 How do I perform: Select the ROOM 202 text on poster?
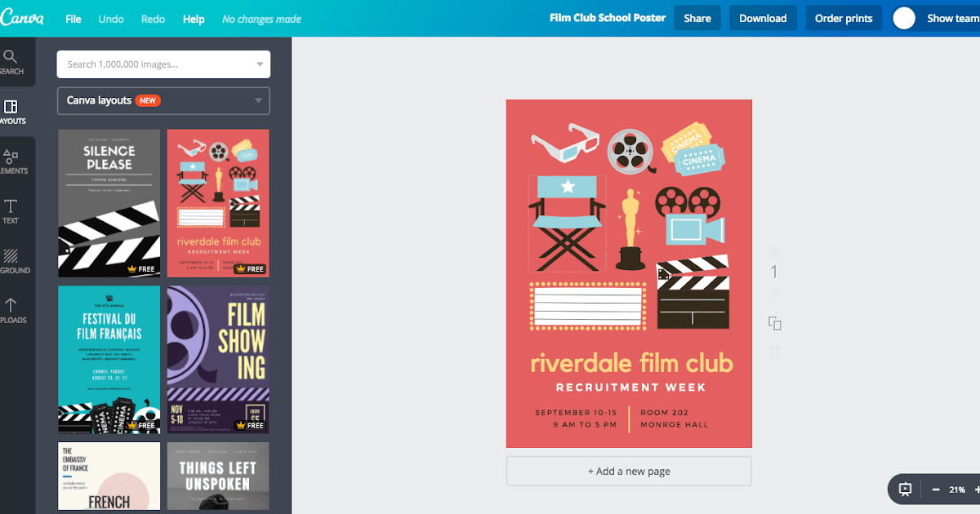(665, 413)
